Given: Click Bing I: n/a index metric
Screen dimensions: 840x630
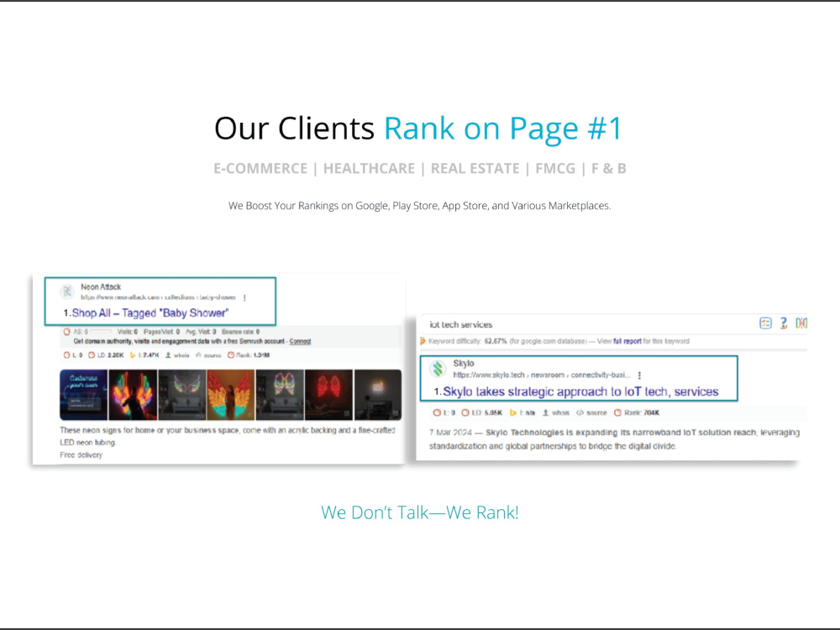Looking at the screenshot, I should coord(522,412).
